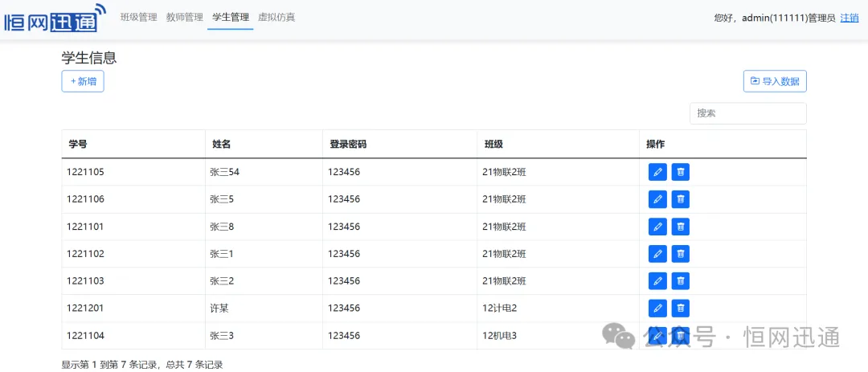
Task: Open the 班级管理 tab
Action: (x=139, y=17)
